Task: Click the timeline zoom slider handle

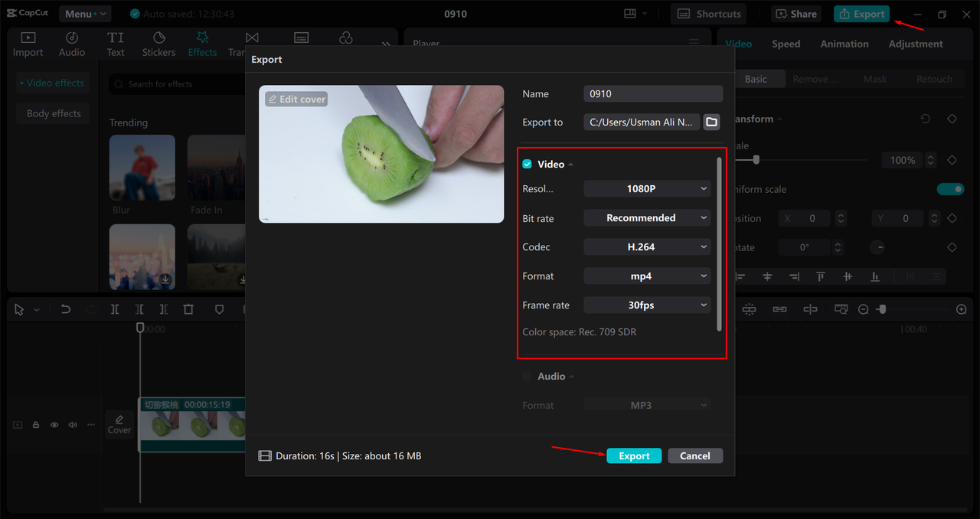Action: [x=882, y=309]
